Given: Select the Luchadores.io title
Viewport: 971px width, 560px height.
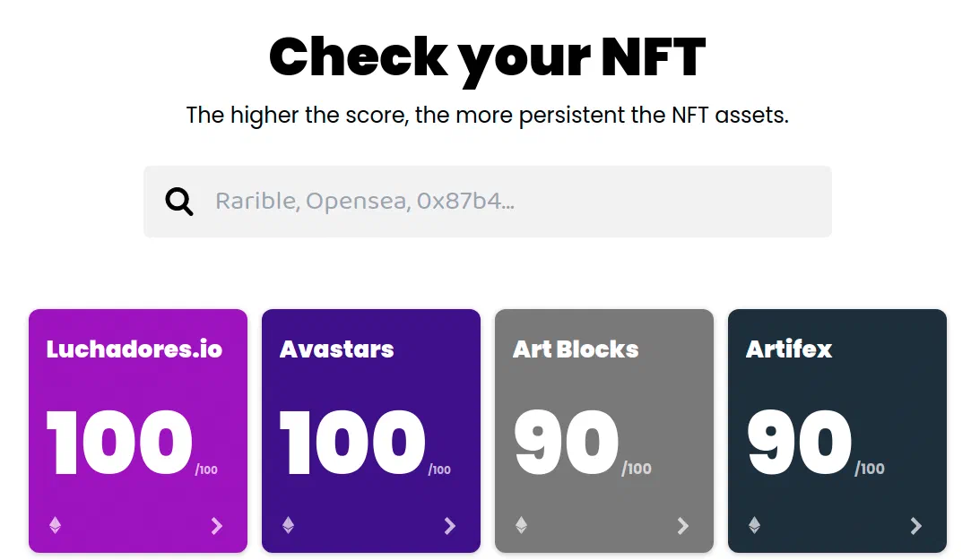Looking at the screenshot, I should [134, 349].
